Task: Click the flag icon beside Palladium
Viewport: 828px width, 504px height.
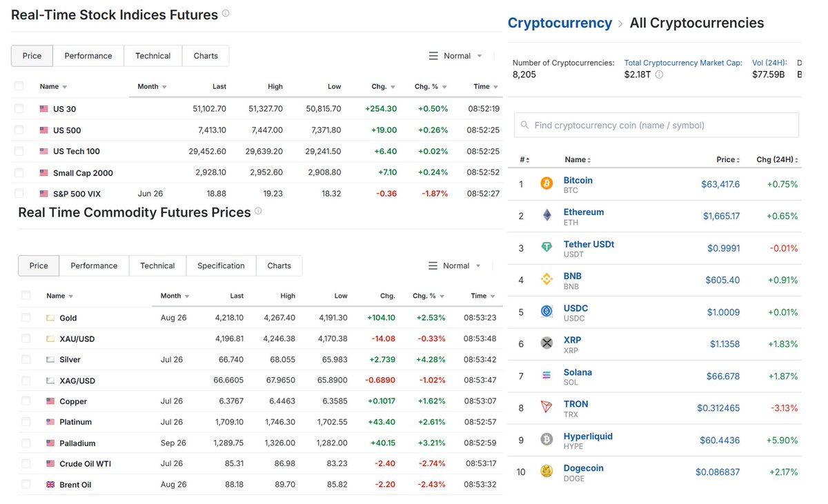Action: [x=50, y=443]
